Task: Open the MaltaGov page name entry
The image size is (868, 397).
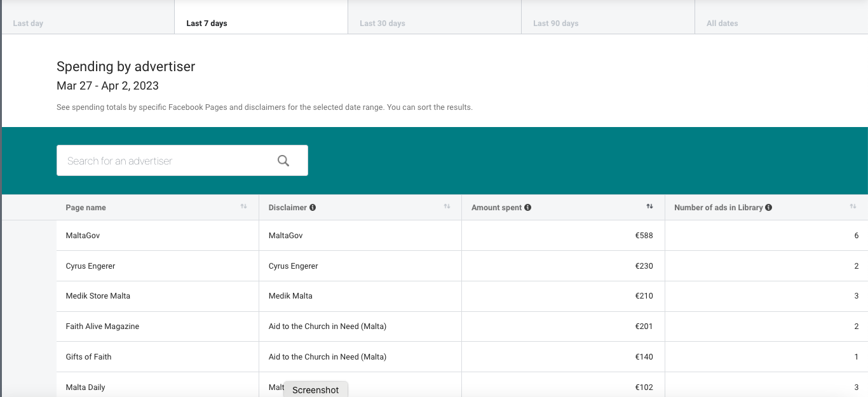Action: tap(83, 236)
